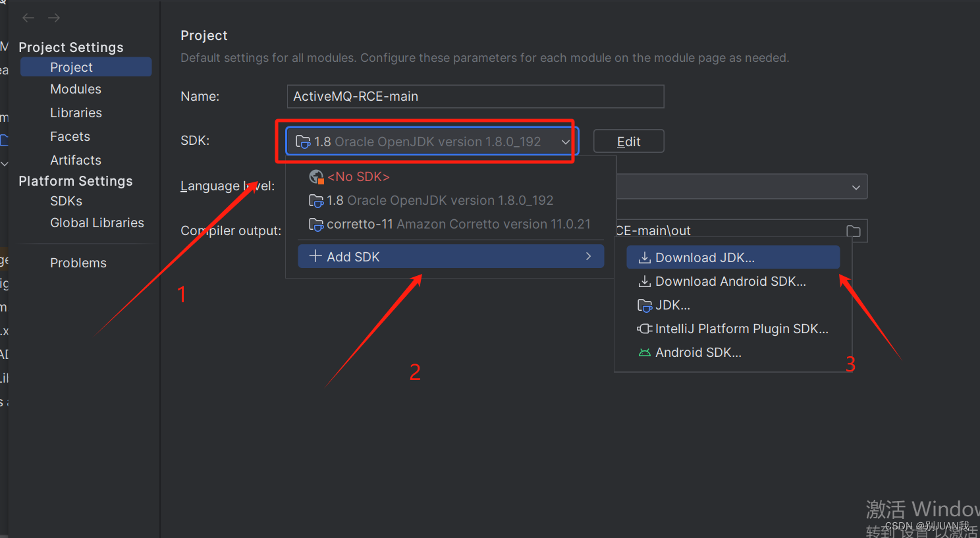This screenshot has height=538, width=980.
Task: Click the back navigation arrow
Action: (28, 18)
